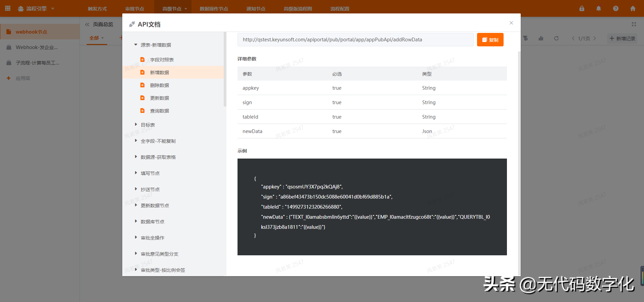This screenshot has height=302, width=644.
Task: Click the grid view icon top right
Action: click(x=634, y=24)
